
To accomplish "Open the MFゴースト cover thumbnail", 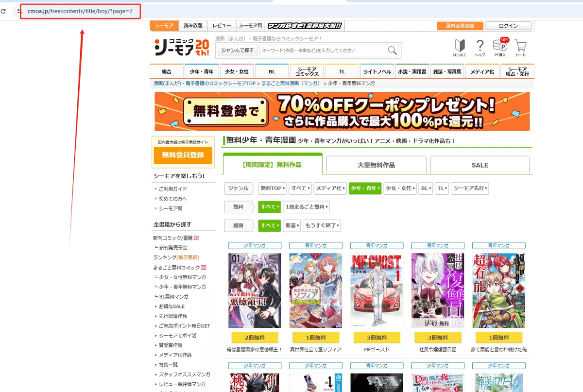I will (377, 290).
